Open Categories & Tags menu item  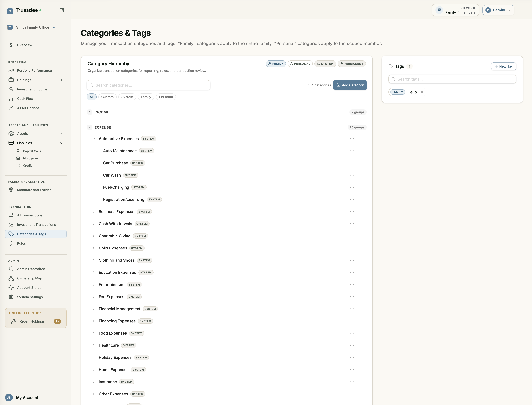(x=36, y=234)
